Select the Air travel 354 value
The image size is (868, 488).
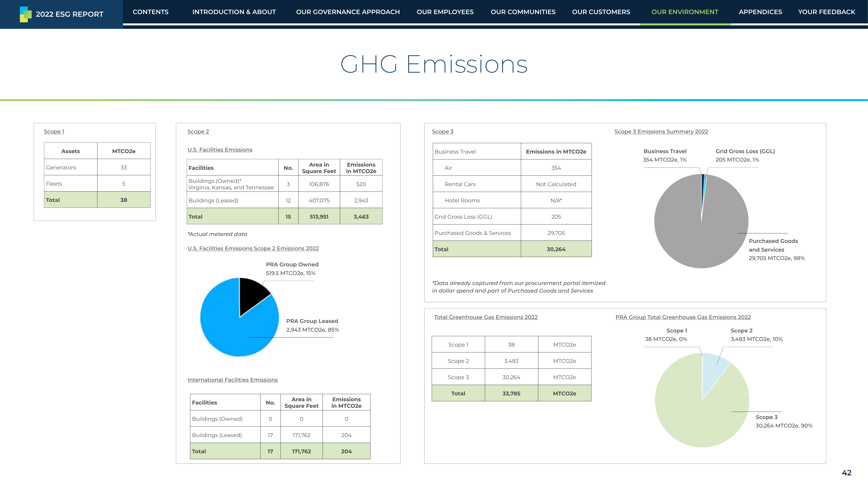coord(556,168)
